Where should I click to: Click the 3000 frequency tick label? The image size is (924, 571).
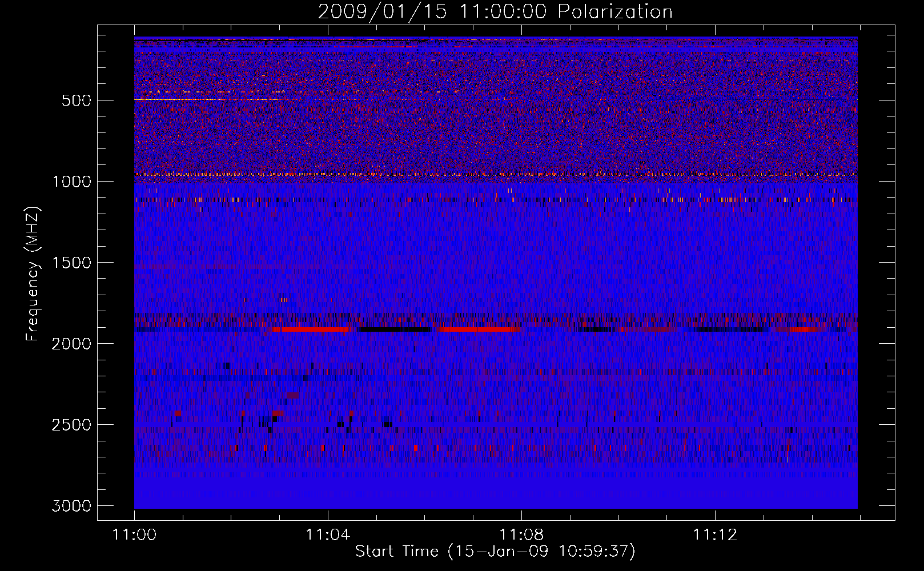71,506
